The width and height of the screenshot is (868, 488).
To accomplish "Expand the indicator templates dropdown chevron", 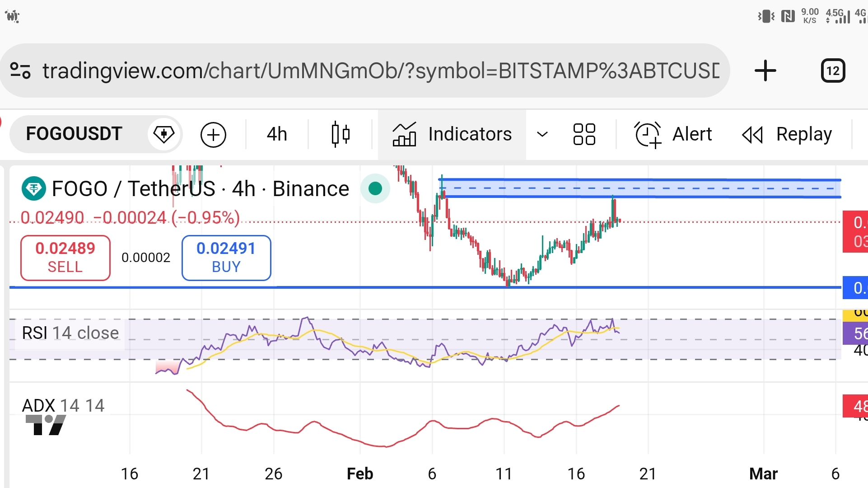I will 542,134.
